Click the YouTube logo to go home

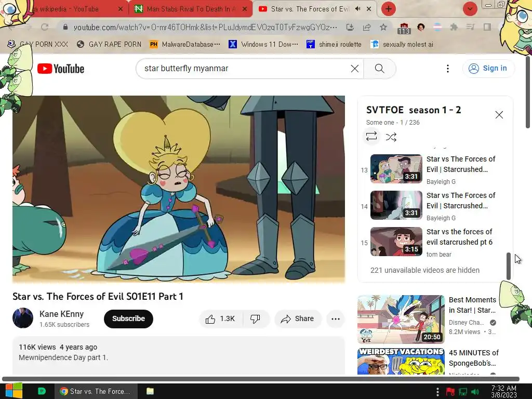pos(60,69)
